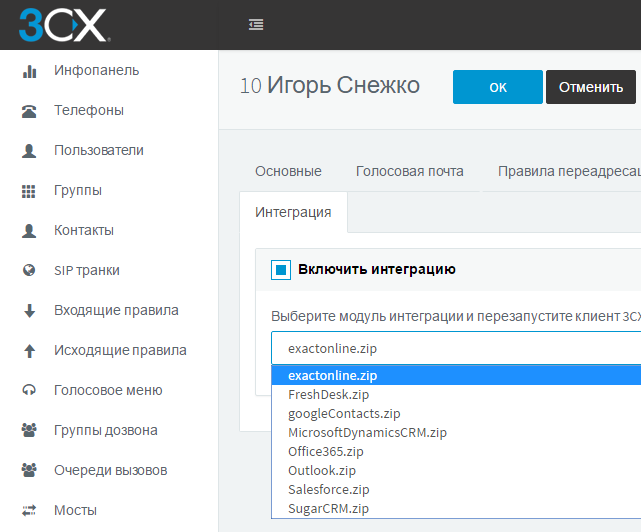The width and height of the screenshot is (641, 532).
Task: Click the Голосовое меню headset icon
Action: (x=29, y=391)
